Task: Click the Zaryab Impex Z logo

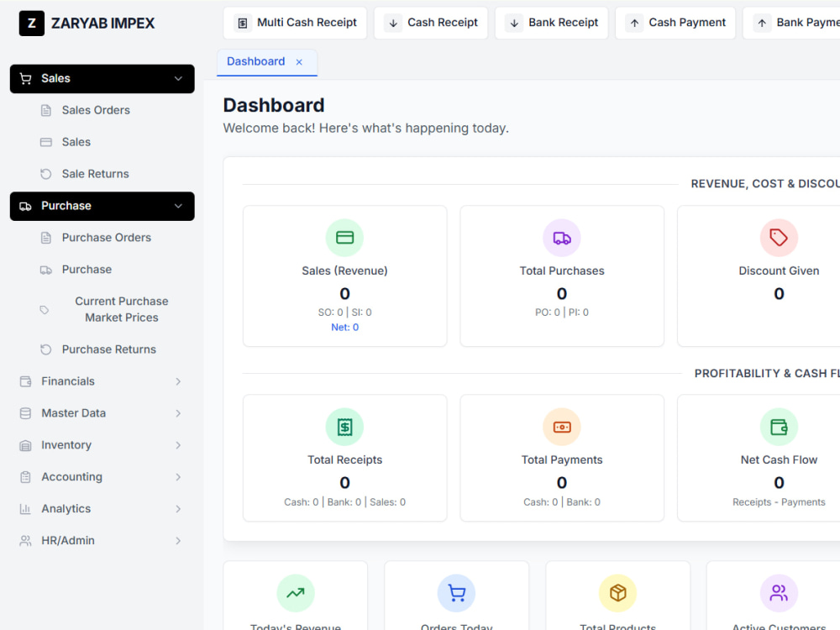Action: point(32,23)
